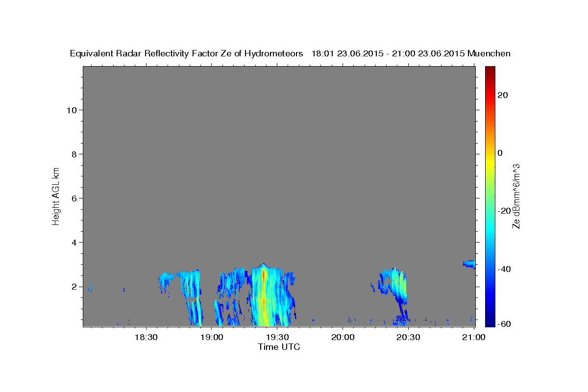The image size is (588, 392).
Task: Click the height tick label "8"
Action: [73, 154]
